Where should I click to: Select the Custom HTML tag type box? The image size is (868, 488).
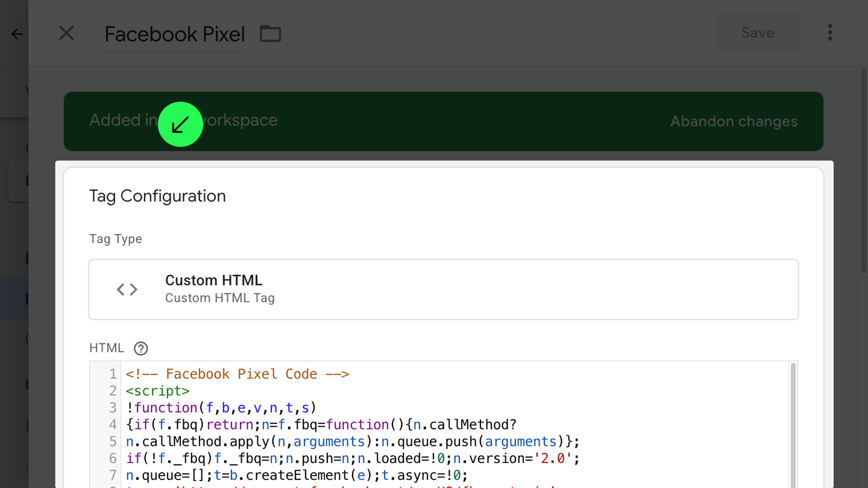443,289
